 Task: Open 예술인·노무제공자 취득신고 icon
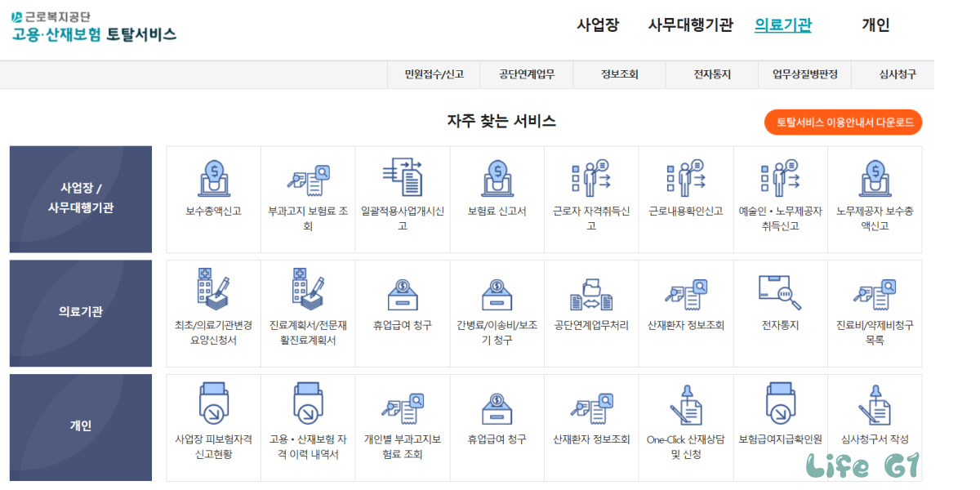click(x=781, y=178)
